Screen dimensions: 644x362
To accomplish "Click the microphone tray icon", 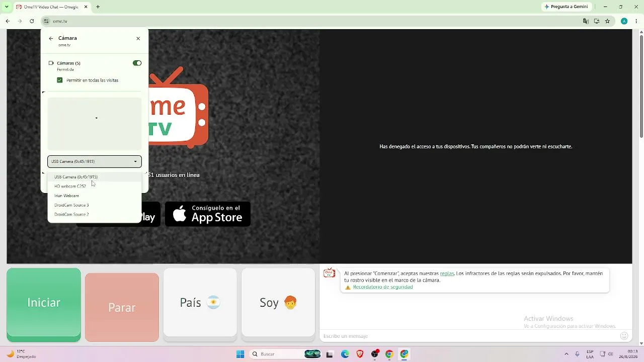I will (577, 354).
